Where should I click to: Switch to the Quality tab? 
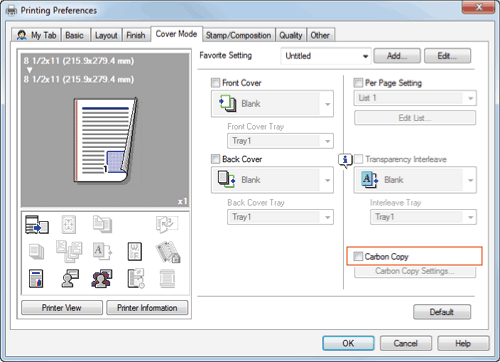(x=291, y=35)
